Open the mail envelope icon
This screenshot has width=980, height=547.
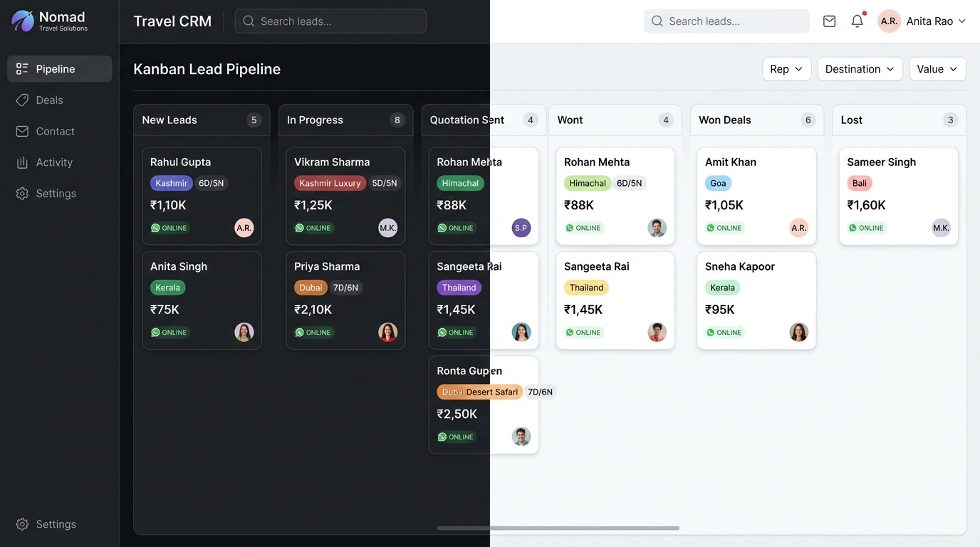click(x=829, y=21)
